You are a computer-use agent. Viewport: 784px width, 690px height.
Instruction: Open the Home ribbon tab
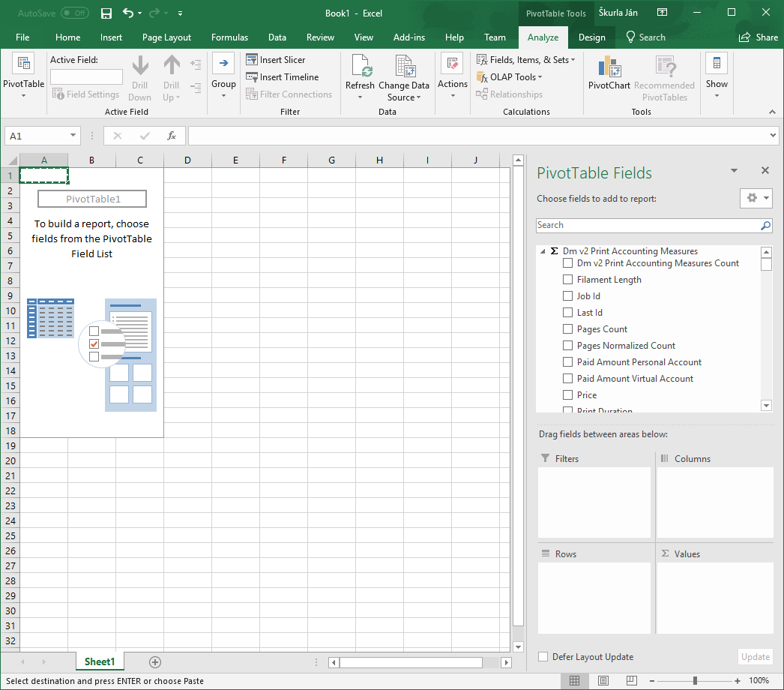pyautogui.click(x=67, y=37)
